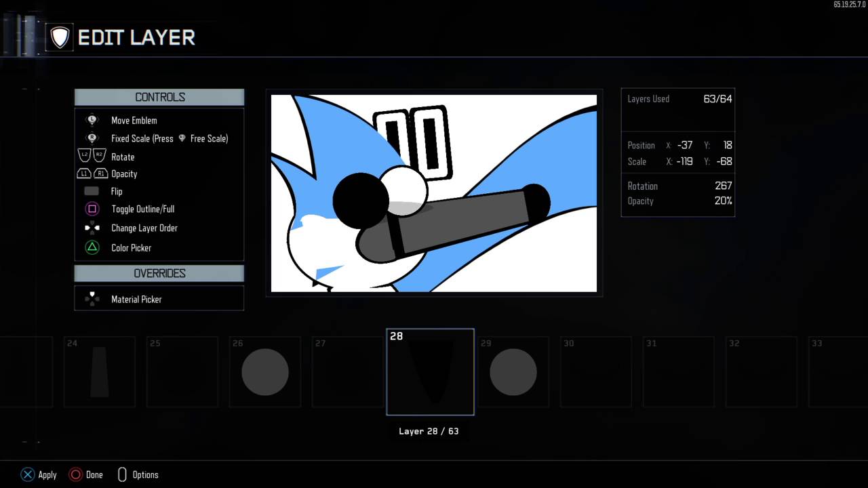Click the Done label

point(94,474)
